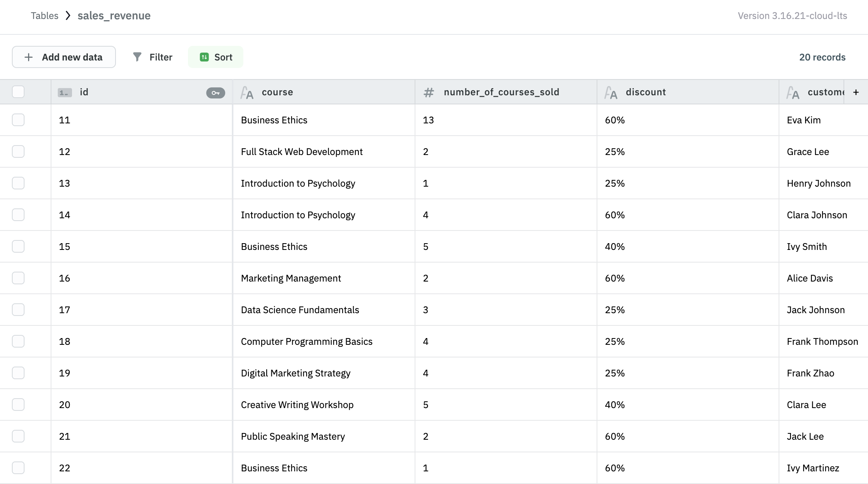
Task: Click the plus icon in Add new data
Action: (28, 57)
